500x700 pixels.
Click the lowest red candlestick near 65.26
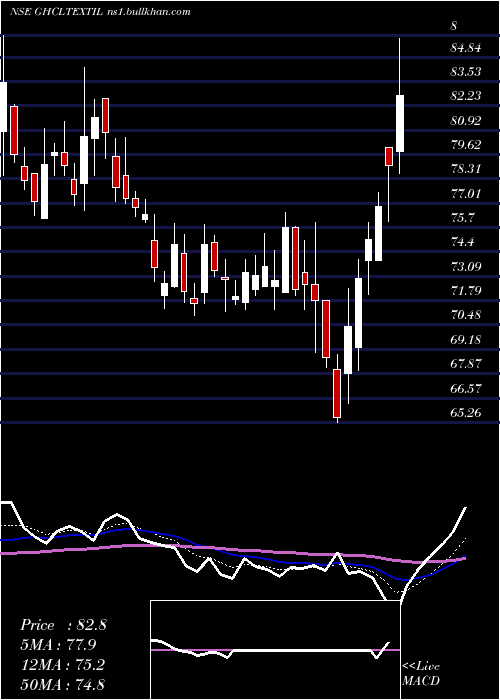click(337, 393)
